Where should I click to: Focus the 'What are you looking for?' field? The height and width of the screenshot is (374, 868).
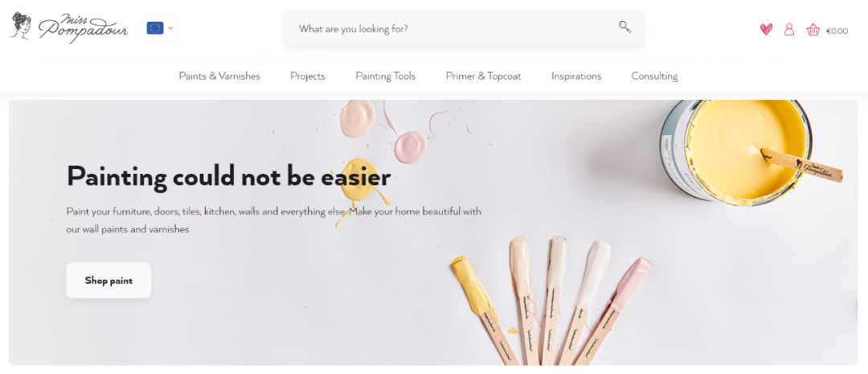tap(464, 28)
